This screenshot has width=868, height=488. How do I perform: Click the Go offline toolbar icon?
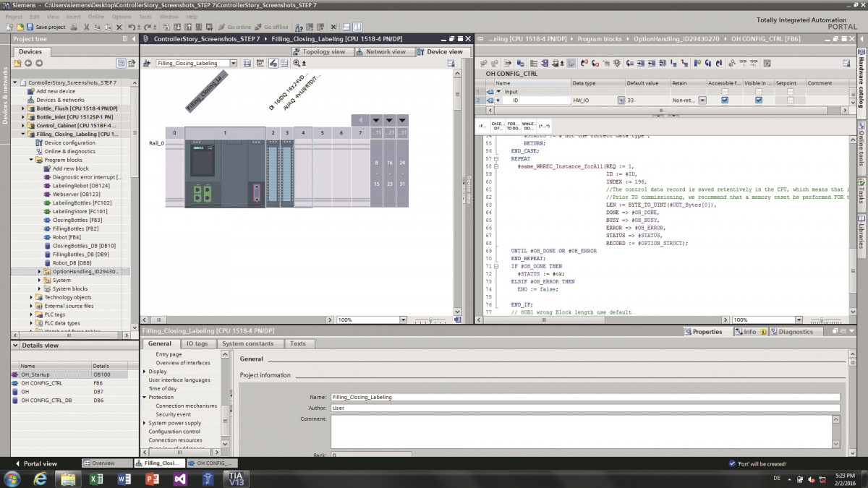[271, 27]
